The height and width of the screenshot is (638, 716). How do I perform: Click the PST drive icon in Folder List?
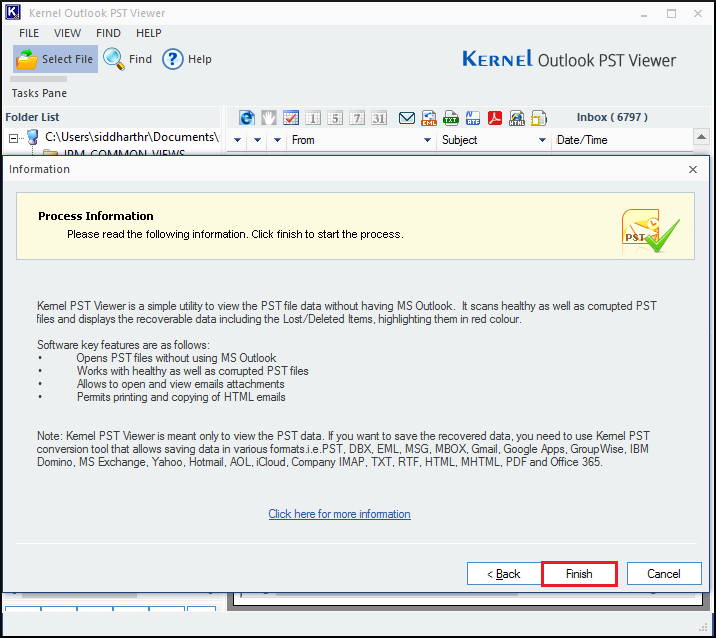[32, 137]
